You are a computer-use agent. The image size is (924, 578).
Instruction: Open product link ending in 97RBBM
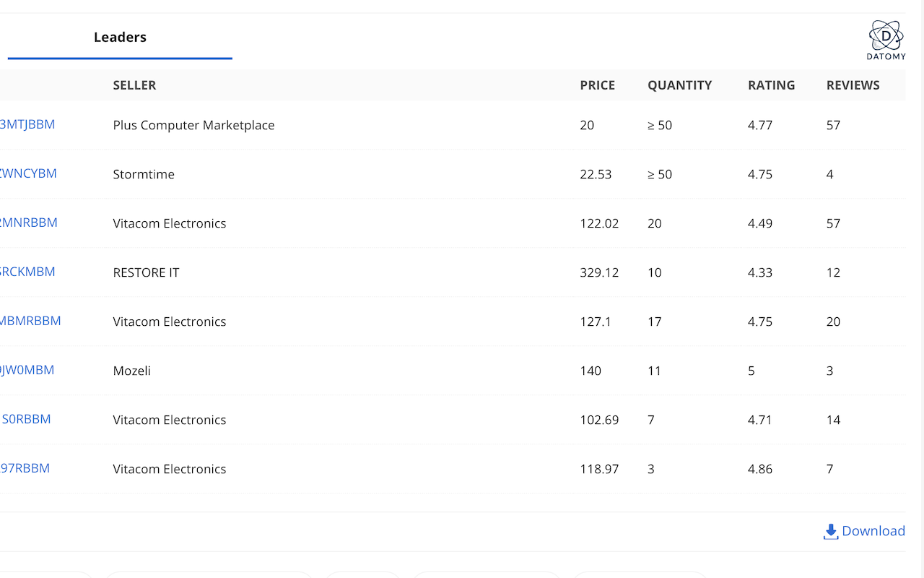(25, 468)
